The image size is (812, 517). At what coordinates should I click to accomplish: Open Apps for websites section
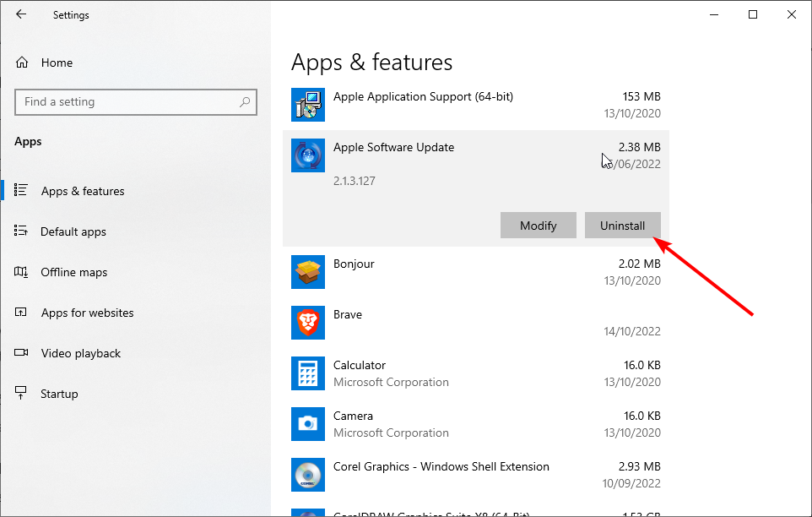87,313
